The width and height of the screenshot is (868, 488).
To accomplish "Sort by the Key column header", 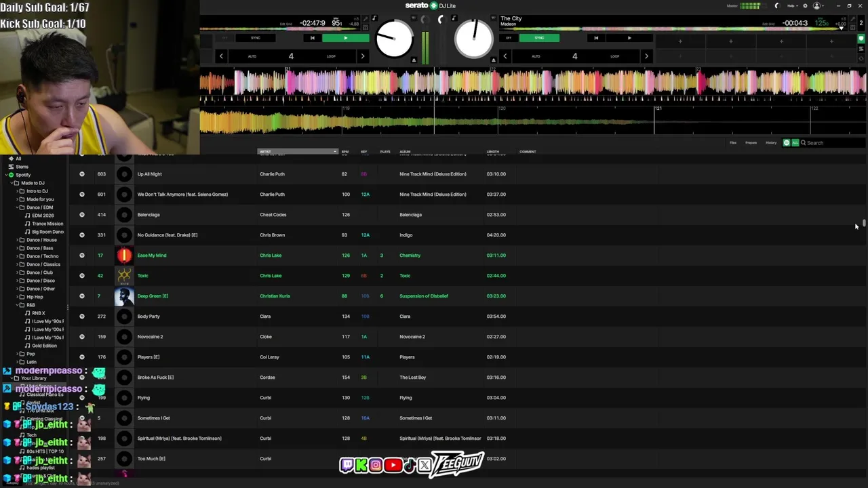I will pos(364,152).
